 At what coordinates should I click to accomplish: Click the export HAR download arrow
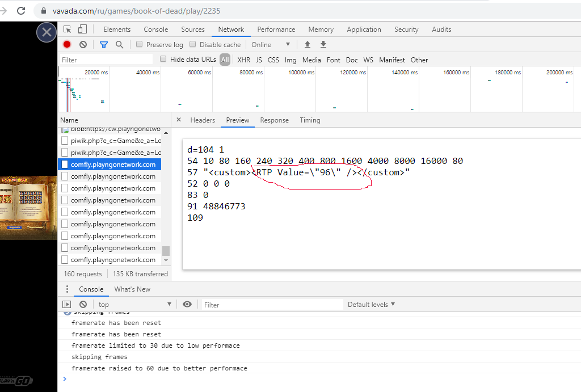click(323, 45)
